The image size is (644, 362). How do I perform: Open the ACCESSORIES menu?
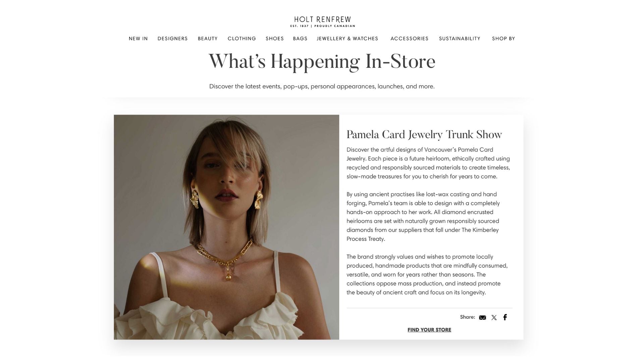(x=410, y=39)
